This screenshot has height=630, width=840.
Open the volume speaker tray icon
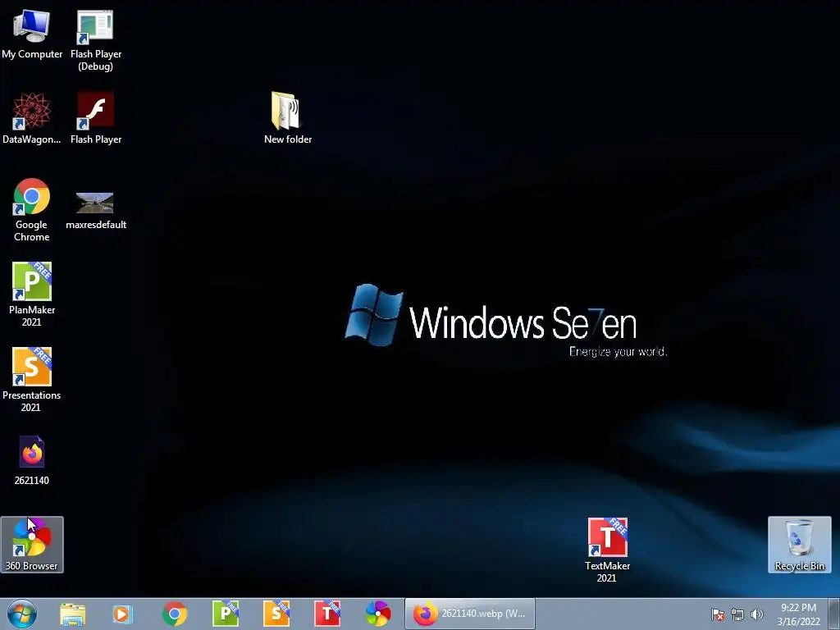tap(756, 614)
